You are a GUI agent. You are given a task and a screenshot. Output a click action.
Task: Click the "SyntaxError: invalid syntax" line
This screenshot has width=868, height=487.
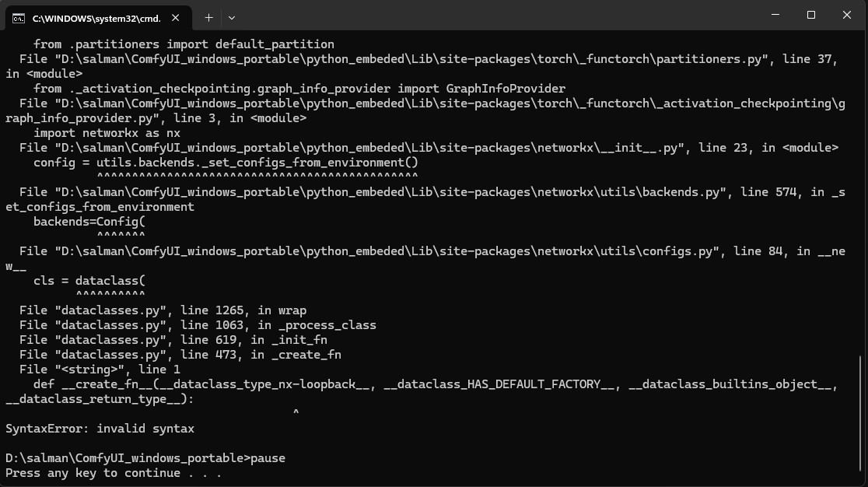tap(100, 429)
